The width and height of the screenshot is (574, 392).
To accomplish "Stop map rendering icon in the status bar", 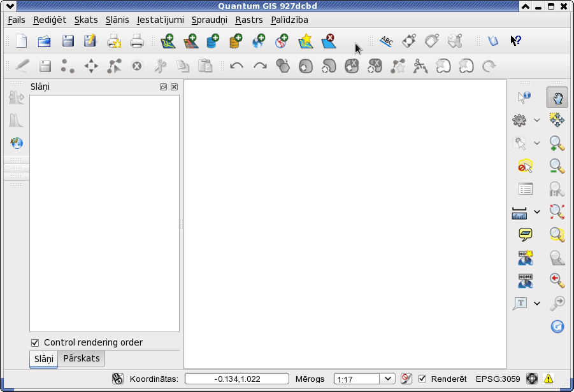I will tap(406, 379).
